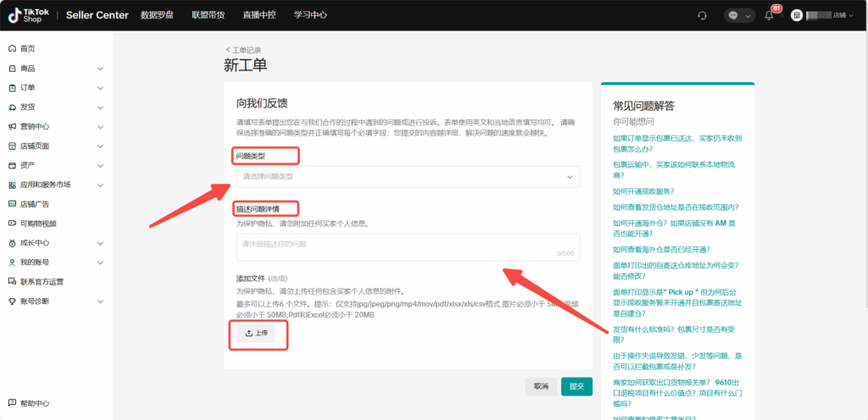Open 数据罗盘 in top navigation

157,15
